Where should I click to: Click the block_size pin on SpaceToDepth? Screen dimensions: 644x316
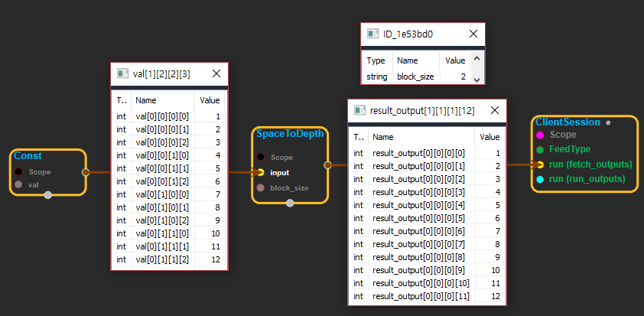click(261, 187)
